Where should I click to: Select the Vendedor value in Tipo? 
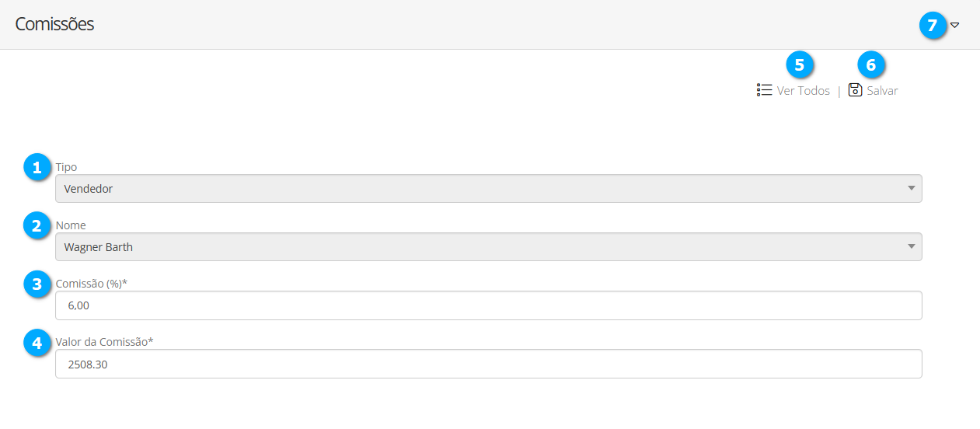click(89, 189)
